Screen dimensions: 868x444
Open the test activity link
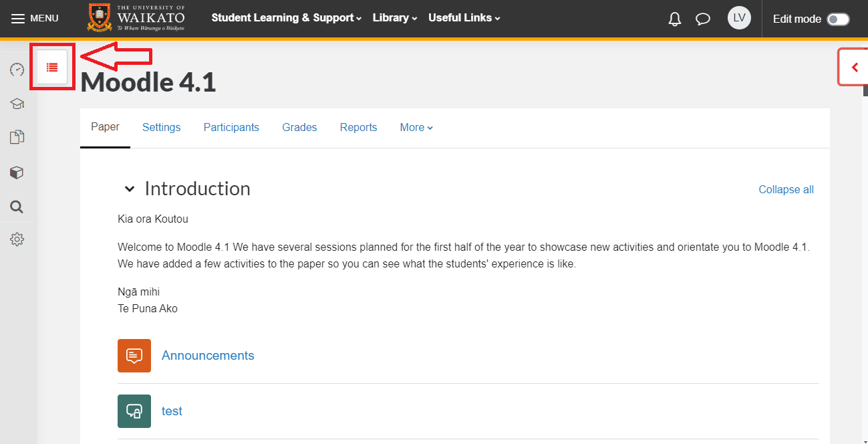(x=172, y=411)
